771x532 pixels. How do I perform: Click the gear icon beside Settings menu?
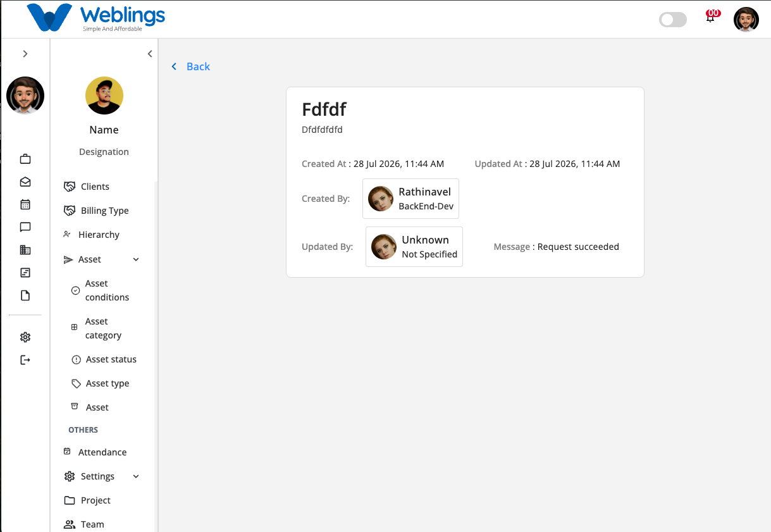pyautogui.click(x=70, y=476)
